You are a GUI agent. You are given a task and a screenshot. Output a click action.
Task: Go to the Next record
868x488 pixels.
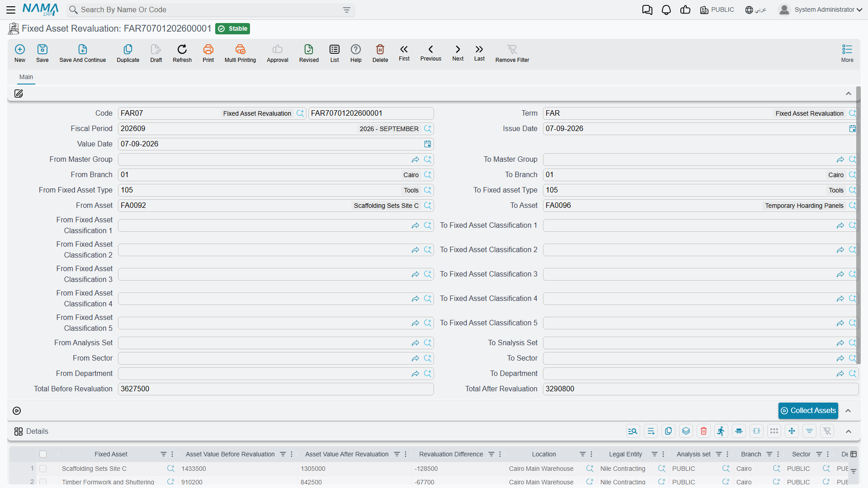pyautogui.click(x=458, y=52)
